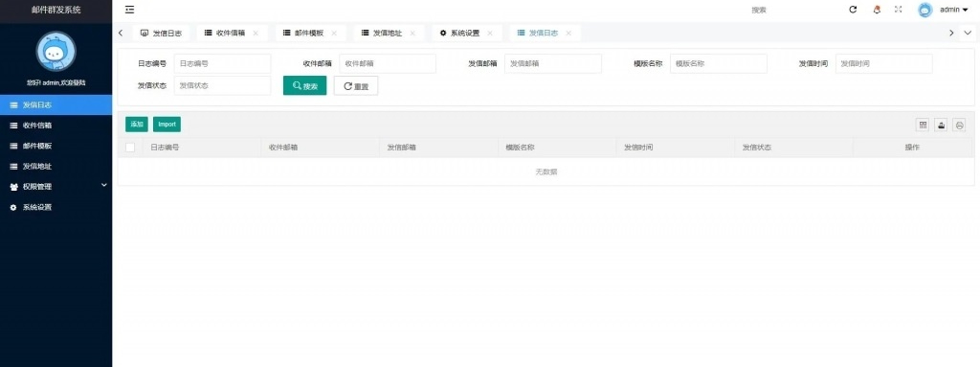Open the QQ penguin icon in the header

(x=877, y=10)
